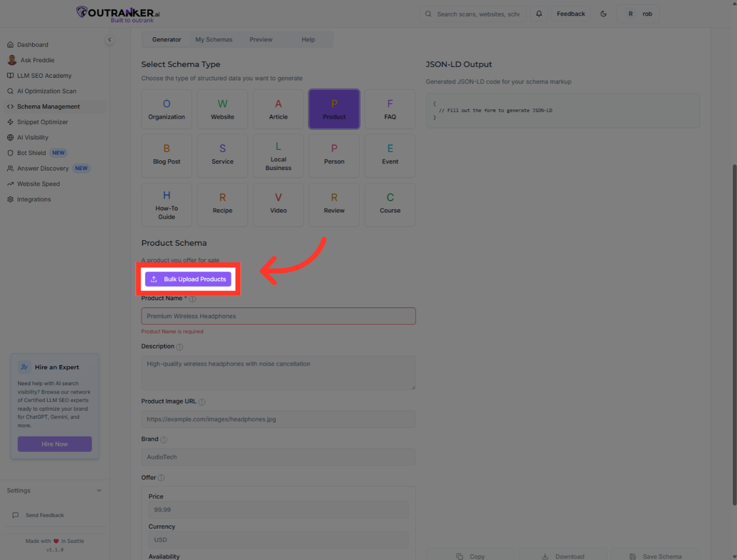Image resolution: width=737 pixels, height=560 pixels.
Task: Open the AI Visibility panel
Action: 33,137
